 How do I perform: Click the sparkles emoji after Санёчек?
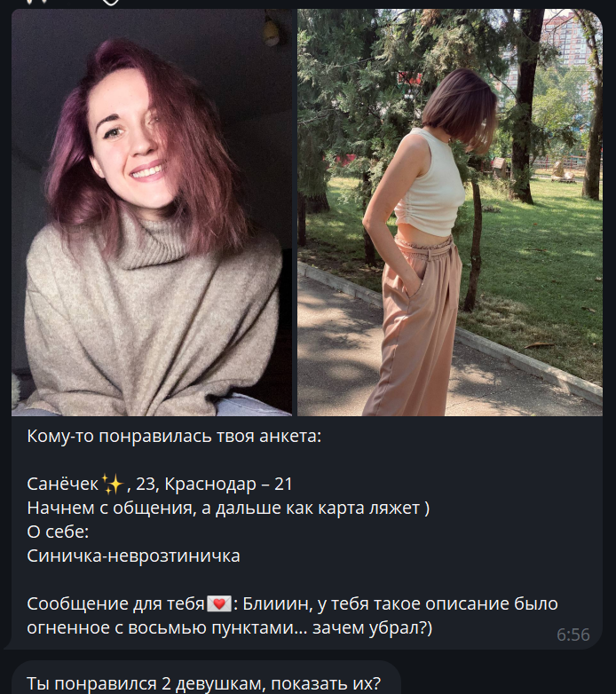(113, 484)
